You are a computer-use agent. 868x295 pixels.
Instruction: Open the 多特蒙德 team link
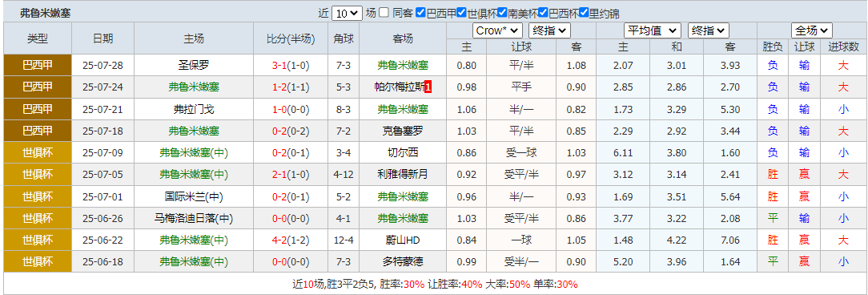tap(403, 262)
